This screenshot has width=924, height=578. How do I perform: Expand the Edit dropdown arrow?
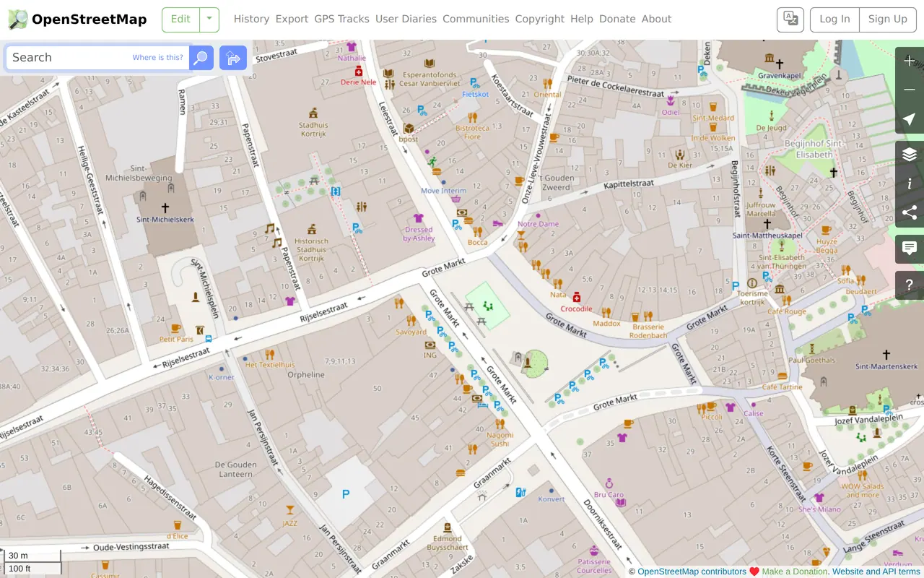pyautogui.click(x=209, y=20)
